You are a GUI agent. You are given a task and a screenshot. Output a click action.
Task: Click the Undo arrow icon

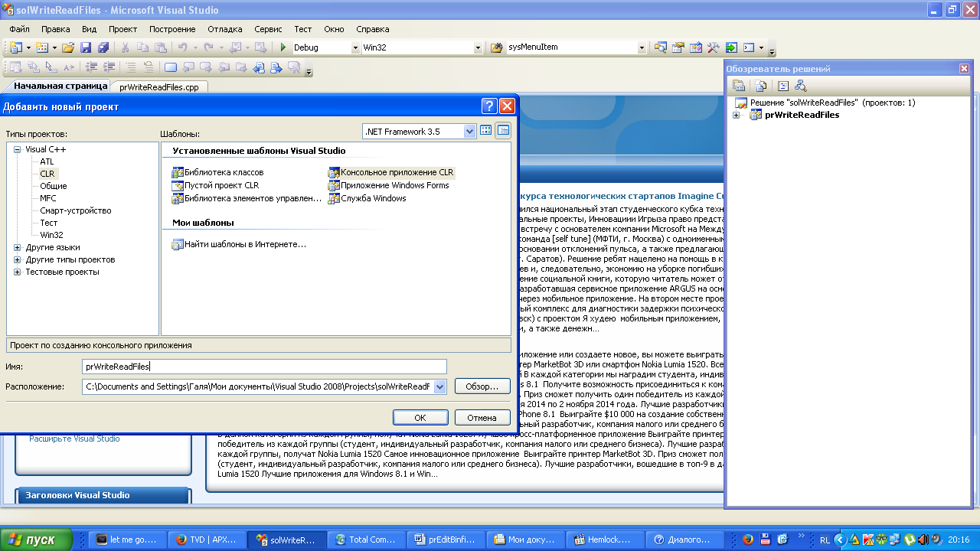click(x=182, y=47)
